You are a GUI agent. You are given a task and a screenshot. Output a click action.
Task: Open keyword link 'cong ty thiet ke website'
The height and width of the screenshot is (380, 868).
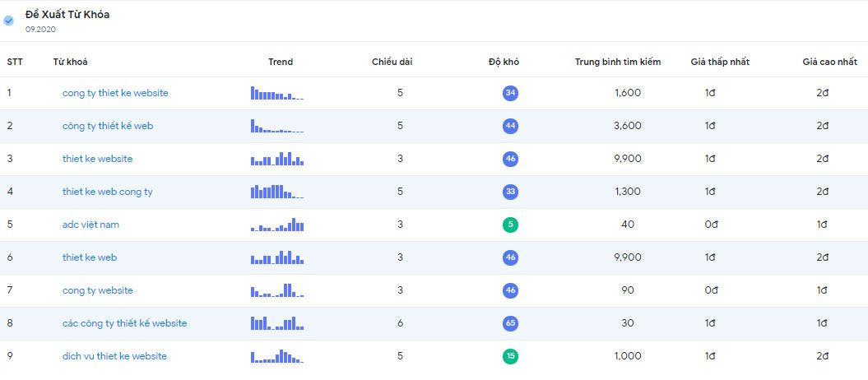115,93
